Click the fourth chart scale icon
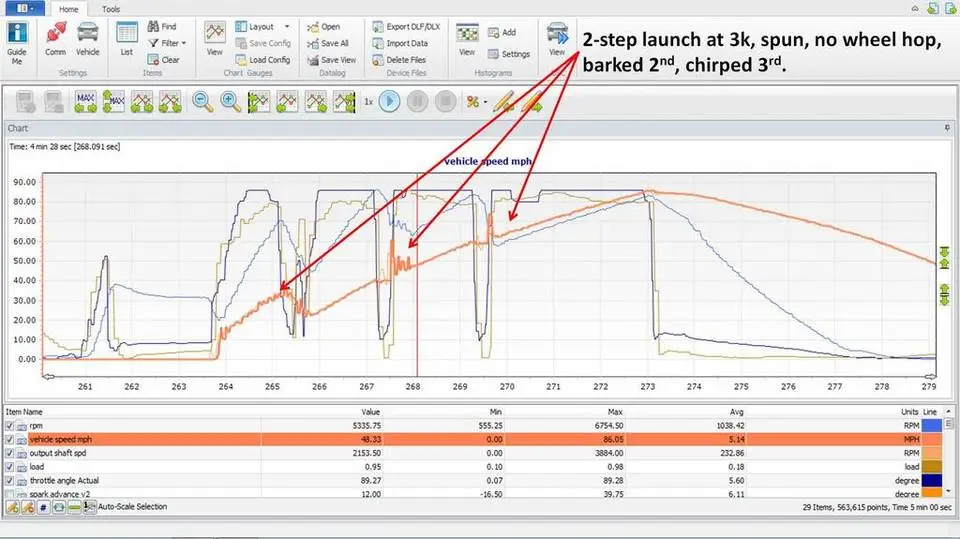 (x=170, y=101)
